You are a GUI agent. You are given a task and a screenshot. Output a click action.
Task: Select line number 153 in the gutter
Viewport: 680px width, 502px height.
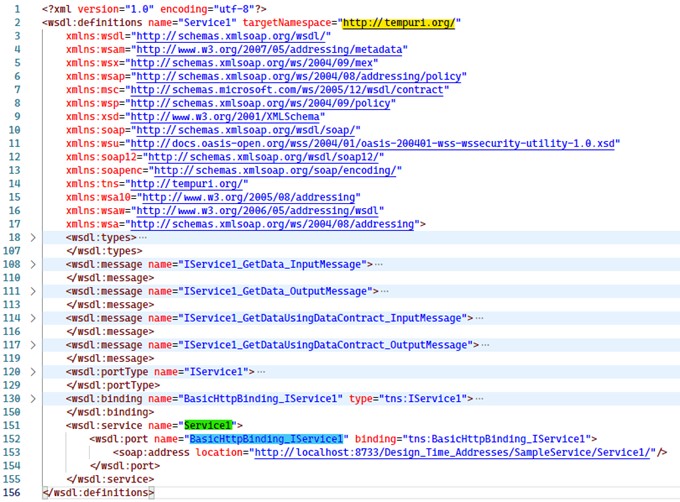[14, 452]
